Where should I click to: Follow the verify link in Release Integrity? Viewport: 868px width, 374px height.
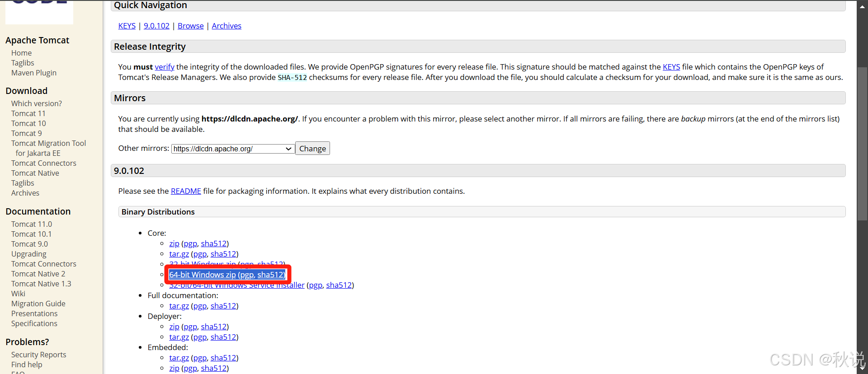(x=165, y=67)
